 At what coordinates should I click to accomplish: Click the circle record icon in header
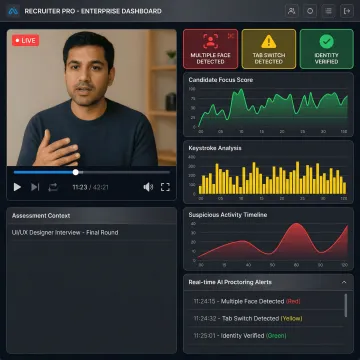tap(310, 11)
